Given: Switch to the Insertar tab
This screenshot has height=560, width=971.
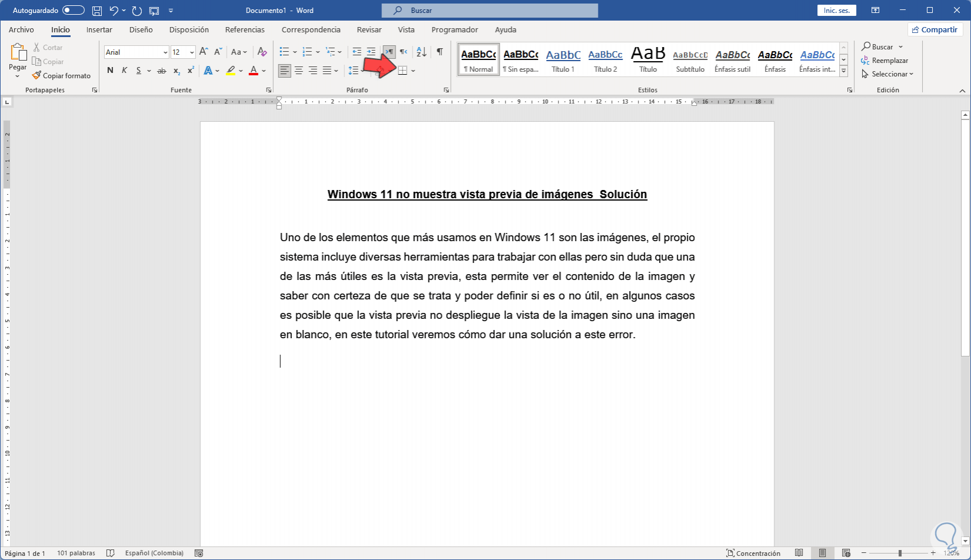Looking at the screenshot, I should coord(99,30).
